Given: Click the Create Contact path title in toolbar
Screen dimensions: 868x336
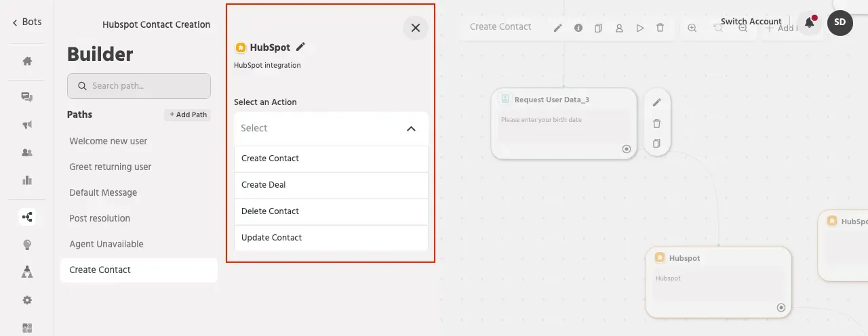Looking at the screenshot, I should coord(500,26).
